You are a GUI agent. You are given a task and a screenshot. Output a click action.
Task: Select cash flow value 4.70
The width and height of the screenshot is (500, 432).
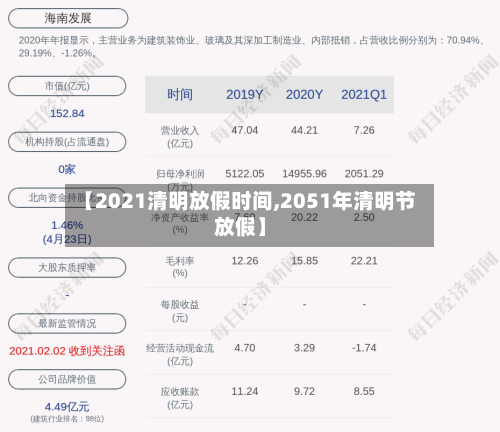[245, 348]
